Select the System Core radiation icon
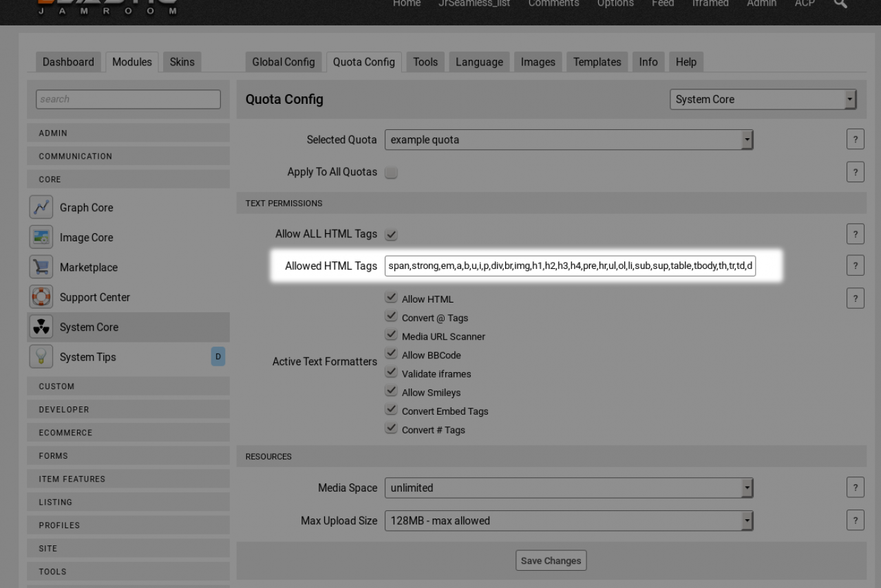881x588 pixels. pos(41,327)
